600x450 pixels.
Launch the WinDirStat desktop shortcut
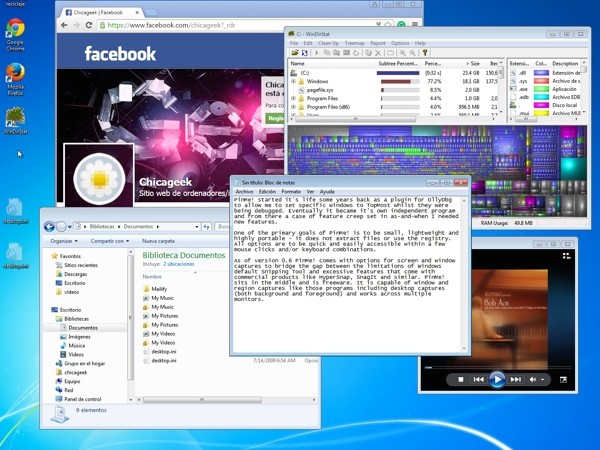tap(15, 121)
